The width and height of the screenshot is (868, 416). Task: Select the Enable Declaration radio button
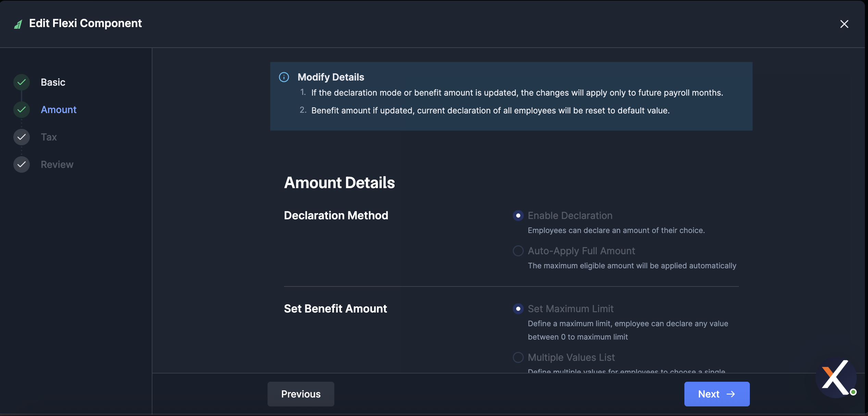tap(518, 216)
